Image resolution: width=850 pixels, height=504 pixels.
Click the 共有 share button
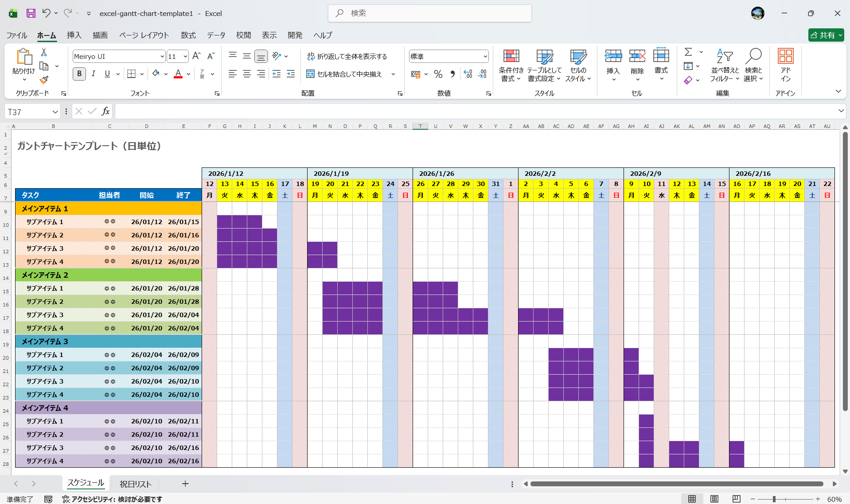coord(825,35)
